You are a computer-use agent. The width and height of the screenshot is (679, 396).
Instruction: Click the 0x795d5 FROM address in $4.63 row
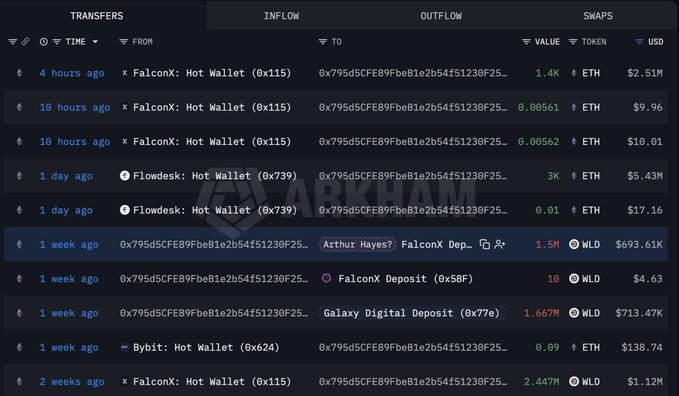pyautogui.click(x=214, y=279)
